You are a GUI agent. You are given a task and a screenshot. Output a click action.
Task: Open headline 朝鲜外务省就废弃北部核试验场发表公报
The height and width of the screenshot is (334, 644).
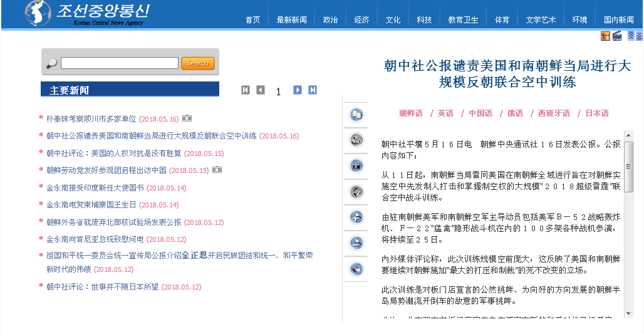pos(114,222)
